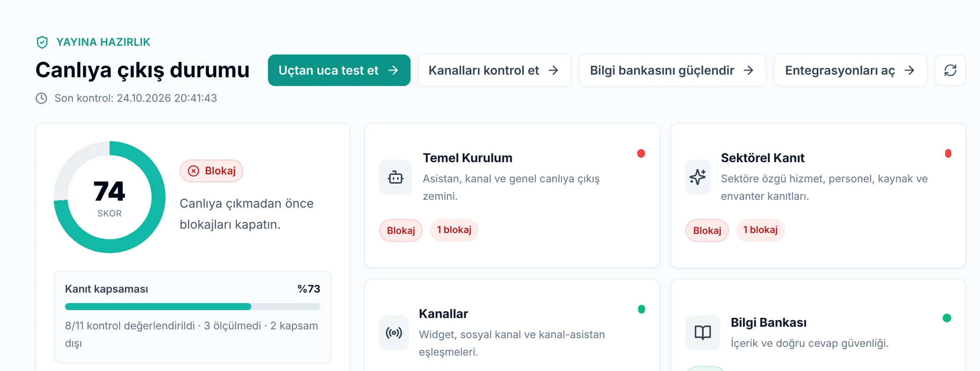
Task: Click the red status dot on Temel Kurulum
Action: (641, 154)
